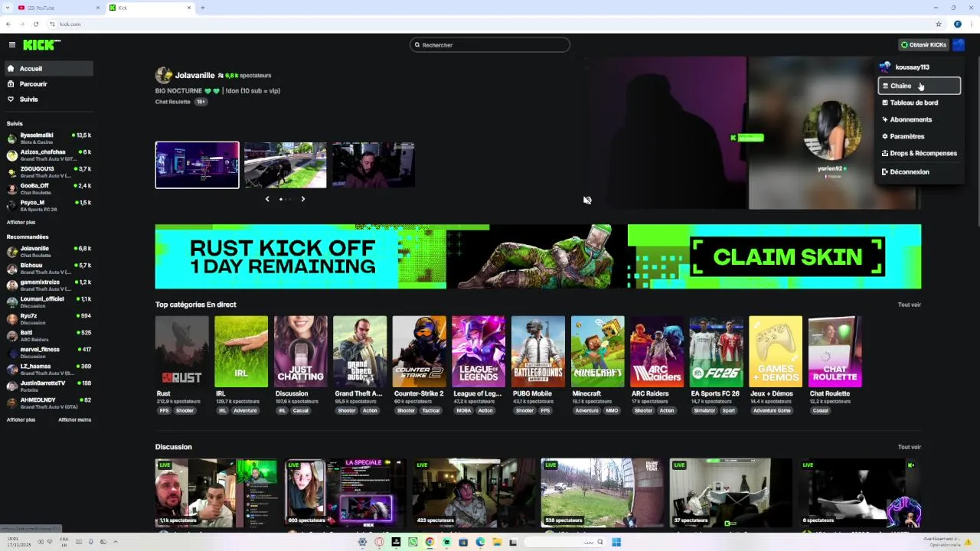Select the first featured stream thumbnail
The width and height of the screenshot is (980, 551).
[197, 165]
